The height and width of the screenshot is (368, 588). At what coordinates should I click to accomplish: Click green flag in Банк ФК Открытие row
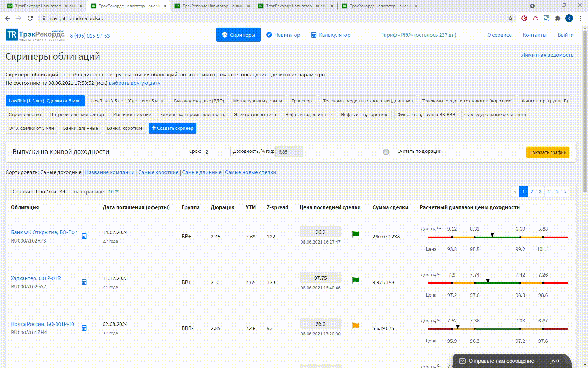(x=356, y=234)
